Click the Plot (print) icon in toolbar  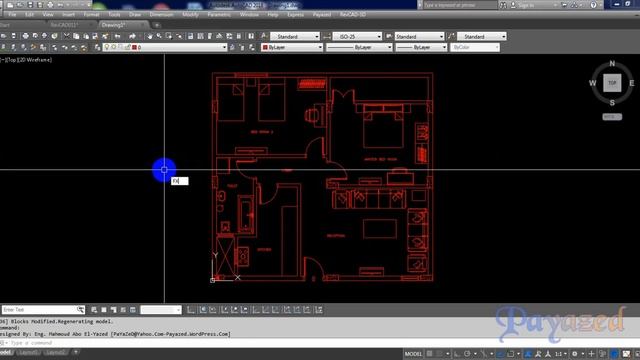[x=25, y=36]
